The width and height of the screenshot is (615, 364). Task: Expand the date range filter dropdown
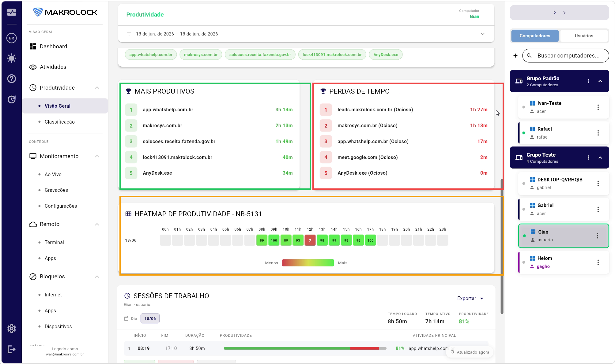[x=483, y=34]
